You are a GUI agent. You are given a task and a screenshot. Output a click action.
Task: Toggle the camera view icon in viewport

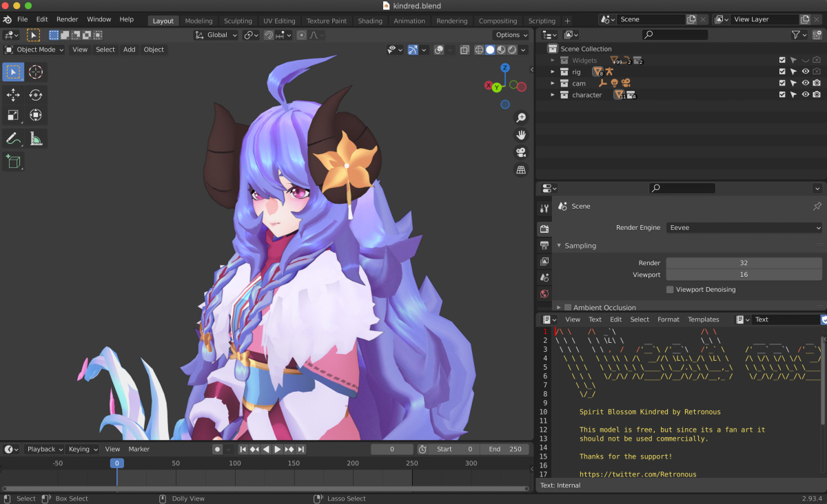[x=521, y=152]
